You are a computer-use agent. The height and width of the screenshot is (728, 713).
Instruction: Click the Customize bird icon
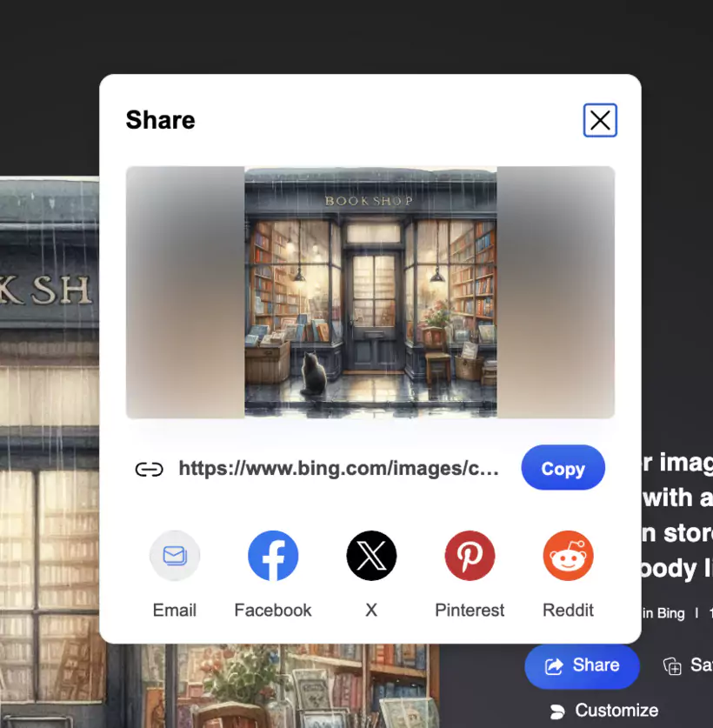point(556,710)
